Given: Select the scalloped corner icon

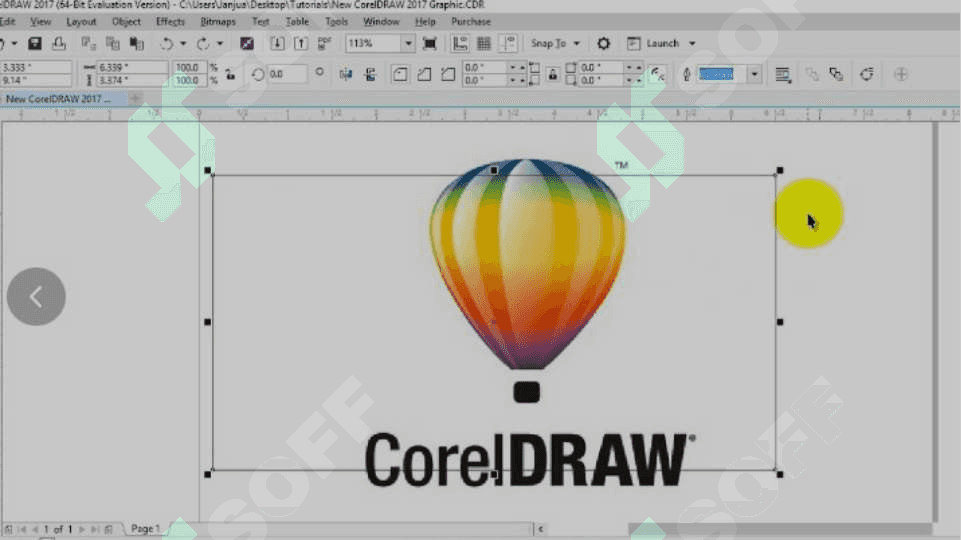Looking at the screenshot, I should coord(424,74).
